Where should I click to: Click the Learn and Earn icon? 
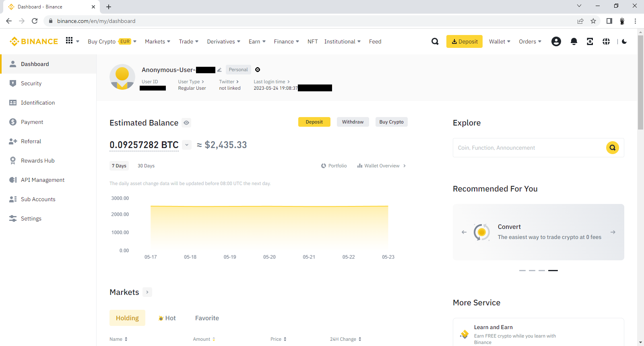(464, 334)
